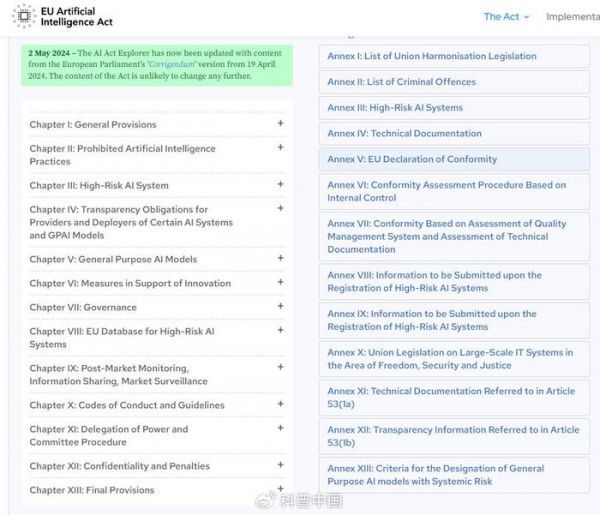600x515 pixels.
Task: Open The Act dropdown menu
Action: tap(506, 17)
